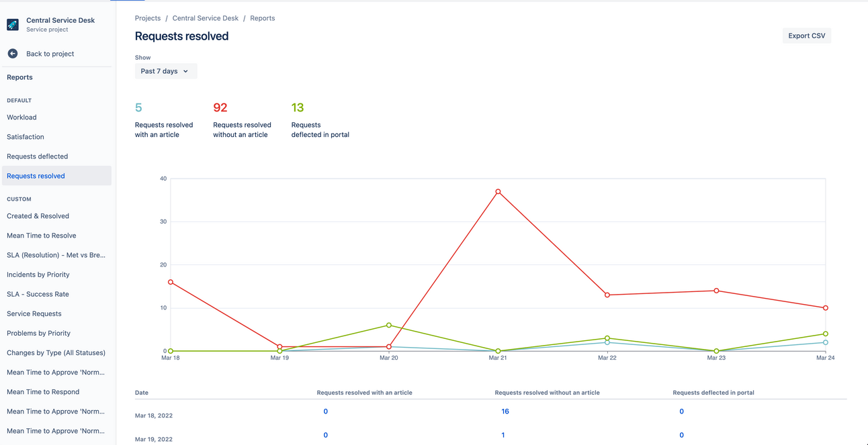
Task: Click the Central Service Desk breadcrumb link
Action: click(206, 18)
